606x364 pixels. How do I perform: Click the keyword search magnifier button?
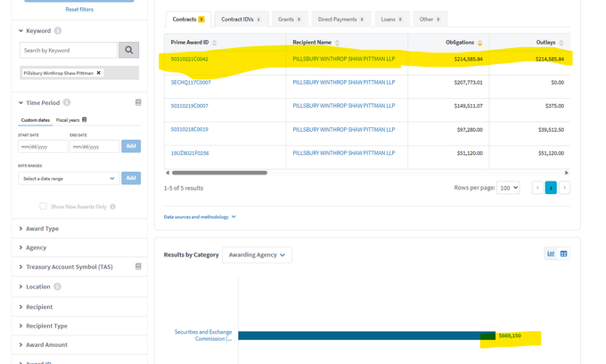129,51
